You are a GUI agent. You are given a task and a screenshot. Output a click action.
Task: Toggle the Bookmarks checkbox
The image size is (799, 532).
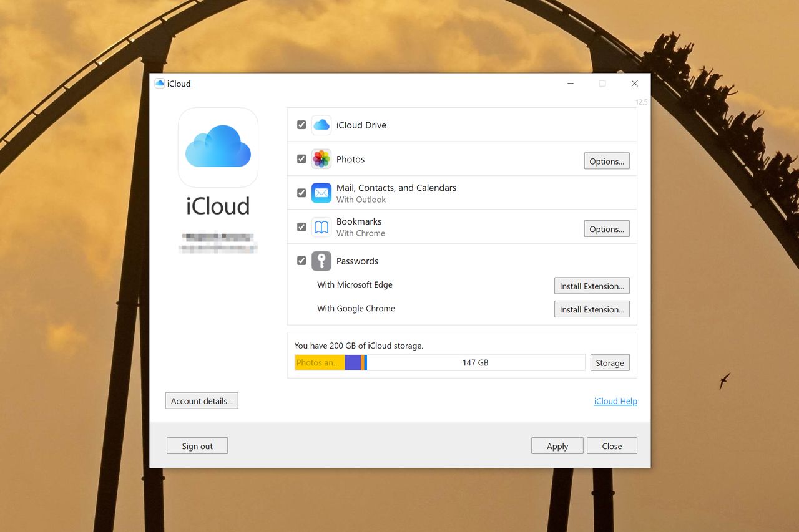(301, 227)
